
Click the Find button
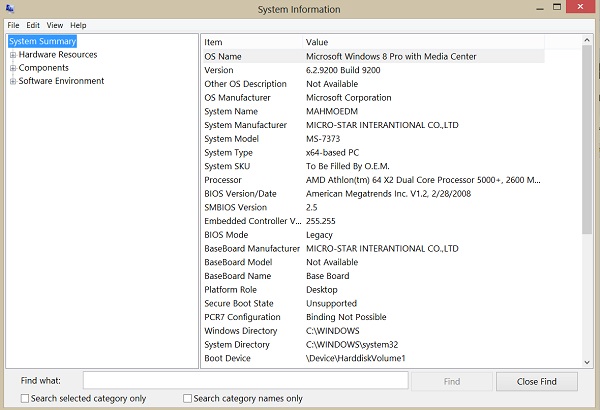point(452,381)
